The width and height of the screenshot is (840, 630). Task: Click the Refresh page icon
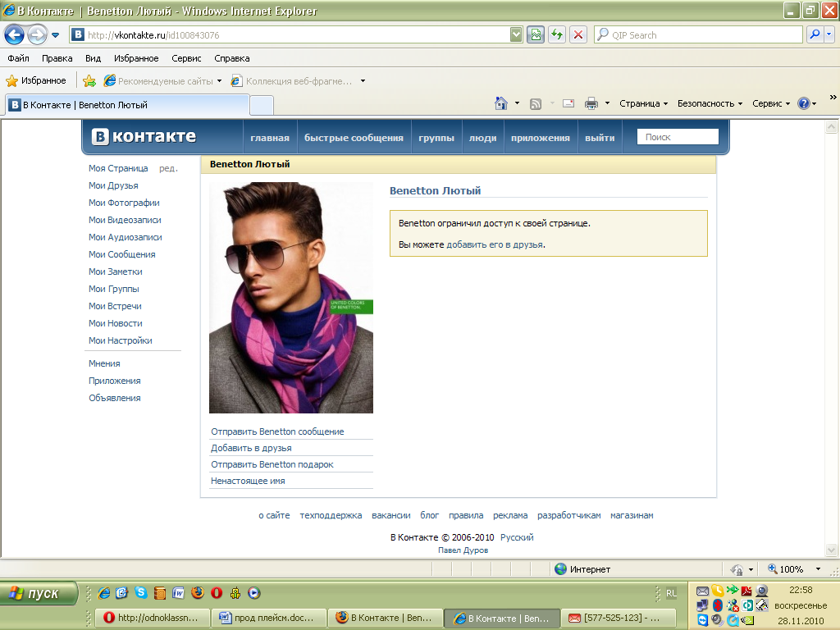[x=557, y=34]
